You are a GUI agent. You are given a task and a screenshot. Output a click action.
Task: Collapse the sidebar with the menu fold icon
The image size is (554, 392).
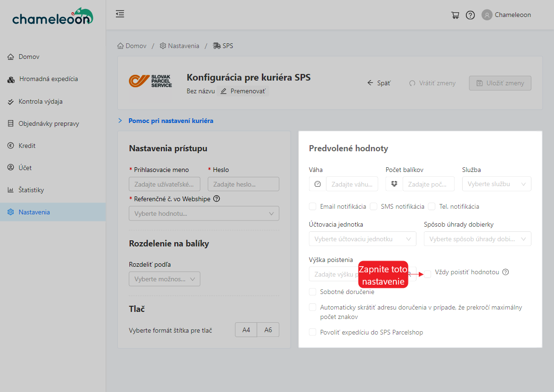(120, 14)
